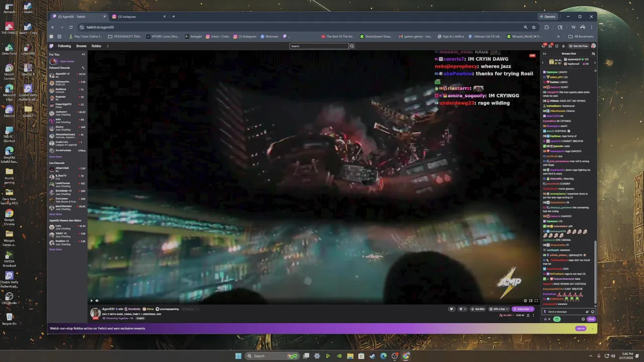Click the purple Subscribe button
This screenshot has height=362, width=644.
[522, 309]
